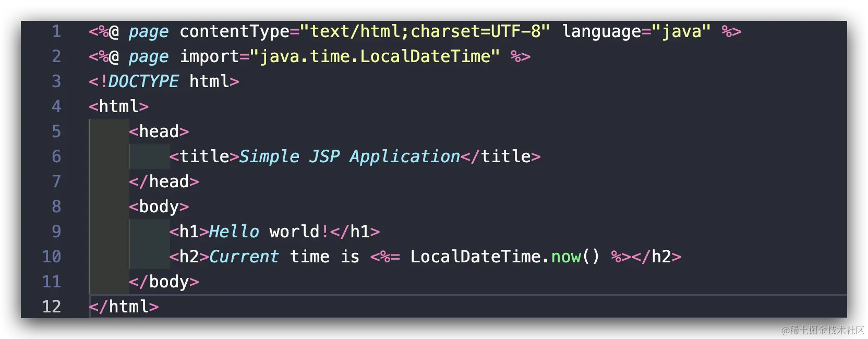The height and width of the screenshot is (339, 868).
Task: Click the opening head tag
Action: [x=159, y=131]
